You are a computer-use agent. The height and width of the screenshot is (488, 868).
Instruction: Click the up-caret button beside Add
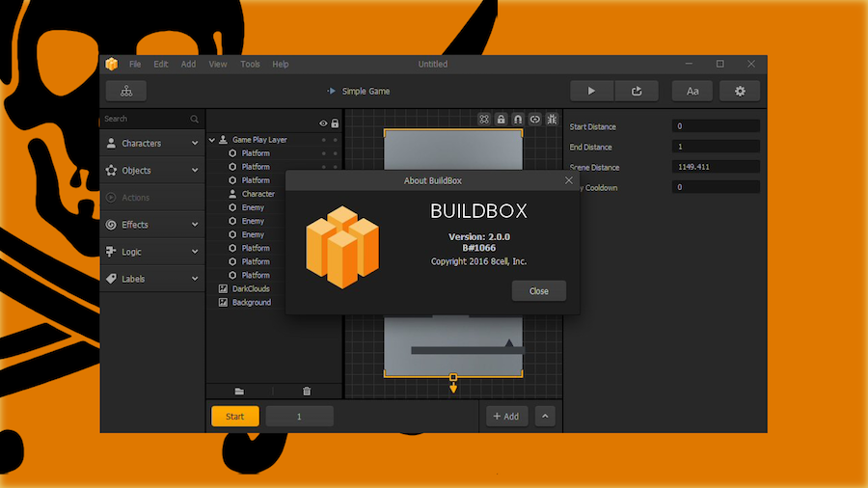tap(545, 416)
